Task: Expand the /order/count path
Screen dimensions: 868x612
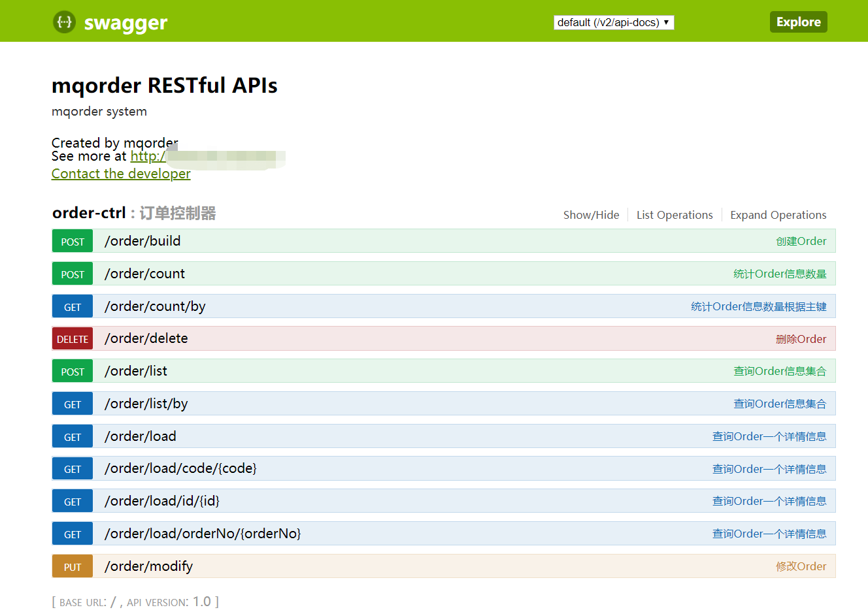Action: (144, 274)
